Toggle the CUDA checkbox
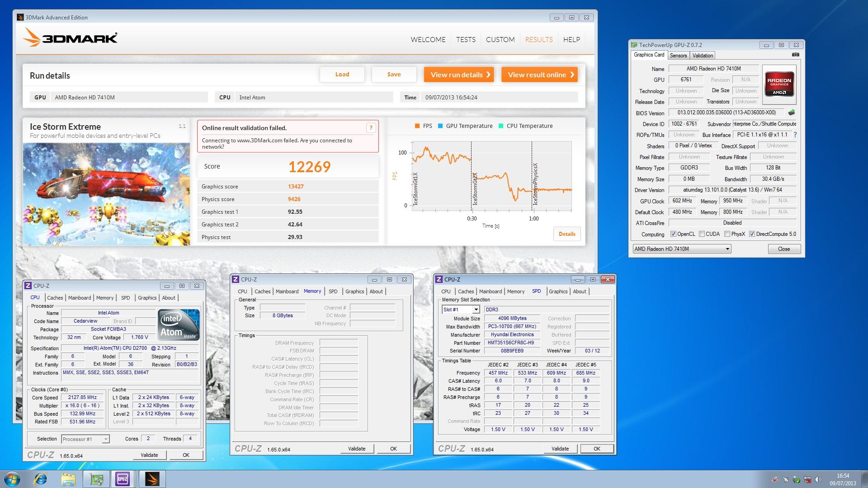Viewport: 868px width, 488px height. tap(702, 234)
